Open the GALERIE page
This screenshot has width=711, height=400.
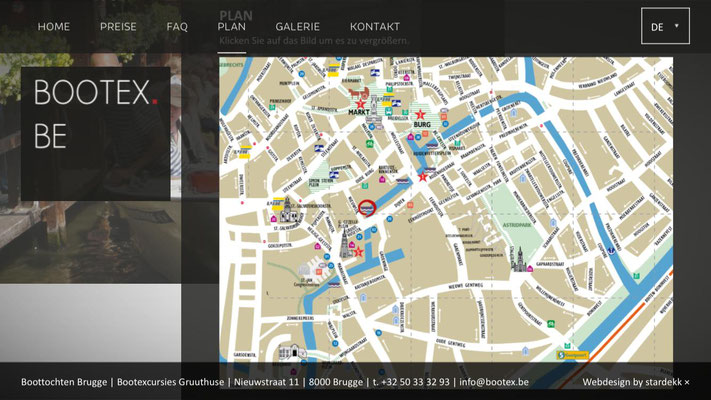(297, 27)
